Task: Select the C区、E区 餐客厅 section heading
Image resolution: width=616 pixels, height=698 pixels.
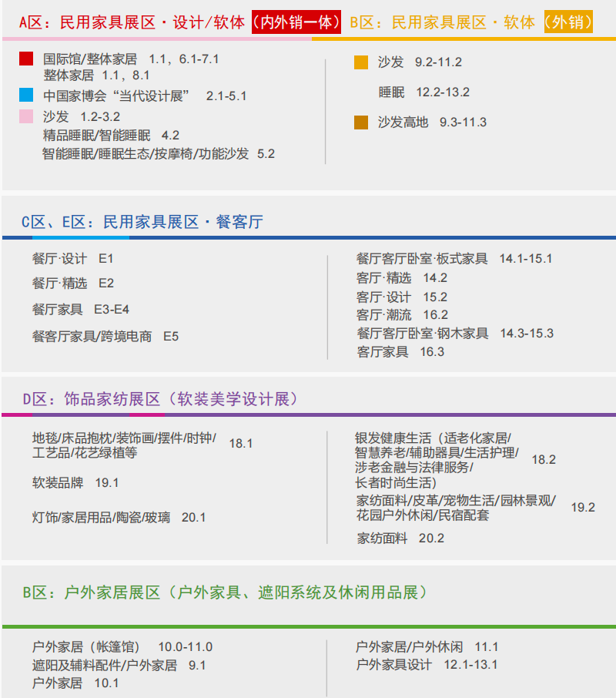Action: (142, 222)
